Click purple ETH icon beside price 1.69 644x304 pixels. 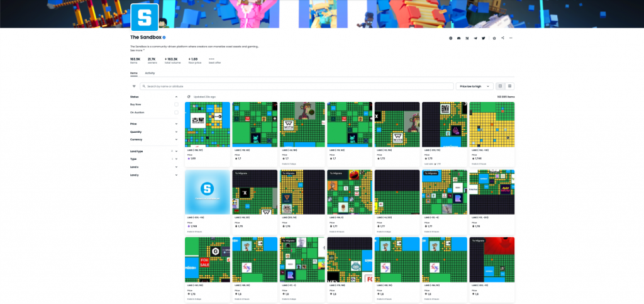(x=189, y=158)
